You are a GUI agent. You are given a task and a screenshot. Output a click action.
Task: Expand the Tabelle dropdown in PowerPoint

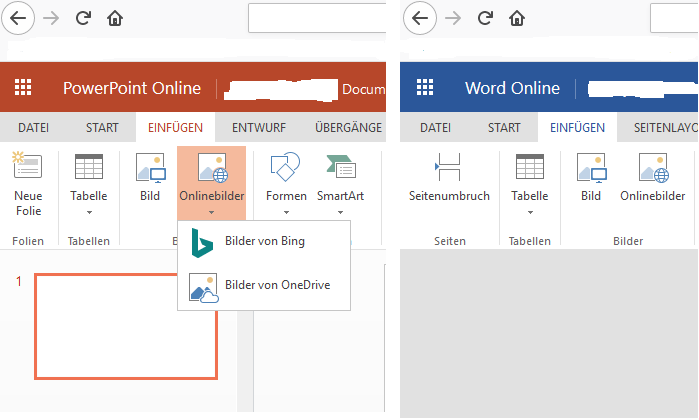(88, 211)
